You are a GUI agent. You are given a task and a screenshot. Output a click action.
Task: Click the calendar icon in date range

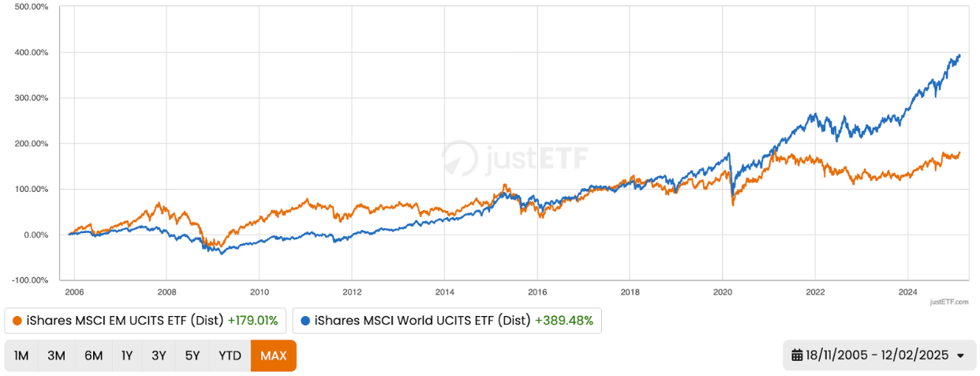(797, 355)
